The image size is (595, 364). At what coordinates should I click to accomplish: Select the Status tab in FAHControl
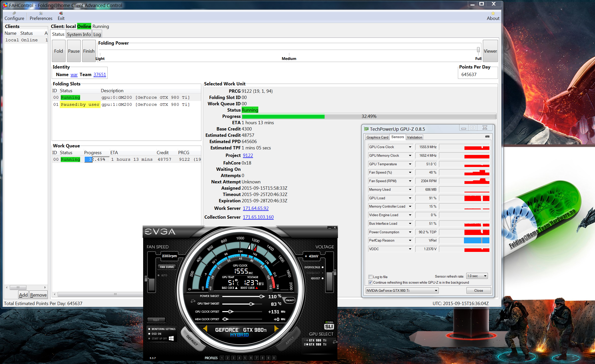pyautogui.click(x=58, y=34)
